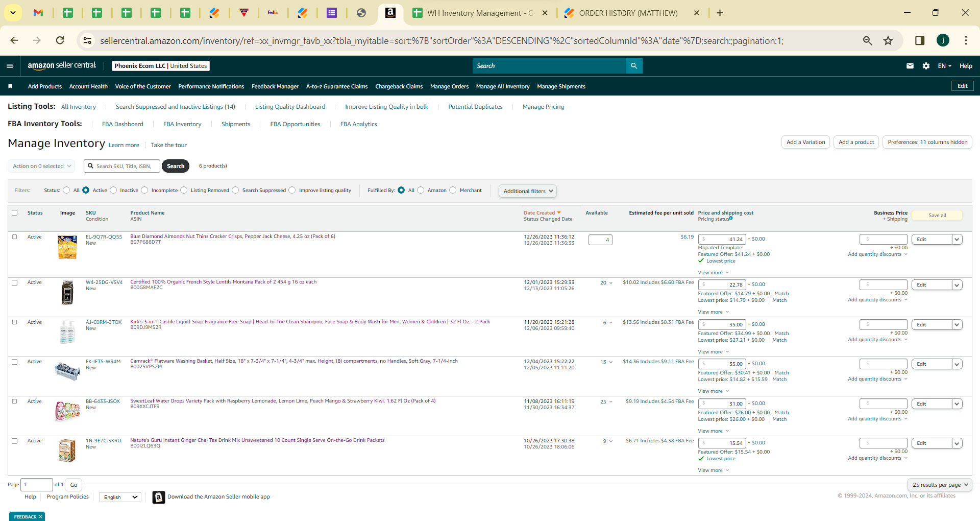Open the Edit dropdown arrow for Blue Diamond Almonds
This screenshot has width=980, height=521.
tap(957, 240)
